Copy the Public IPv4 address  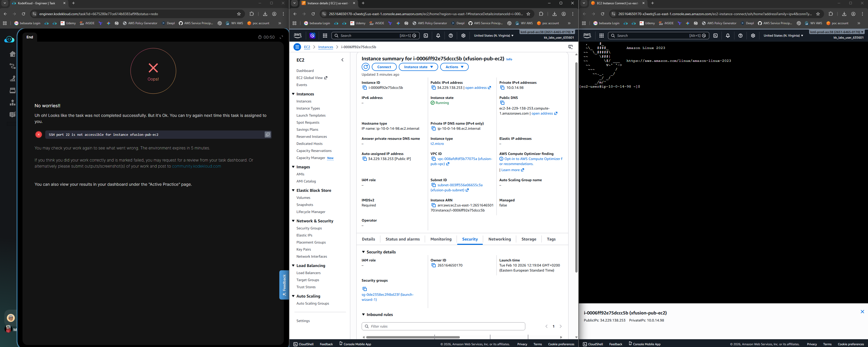click(x=433, y=88)
